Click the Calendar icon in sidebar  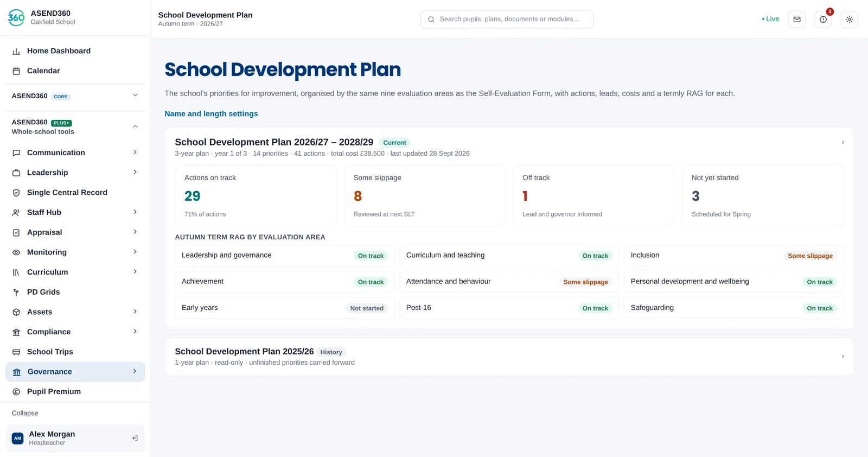[x=16, y=71]
